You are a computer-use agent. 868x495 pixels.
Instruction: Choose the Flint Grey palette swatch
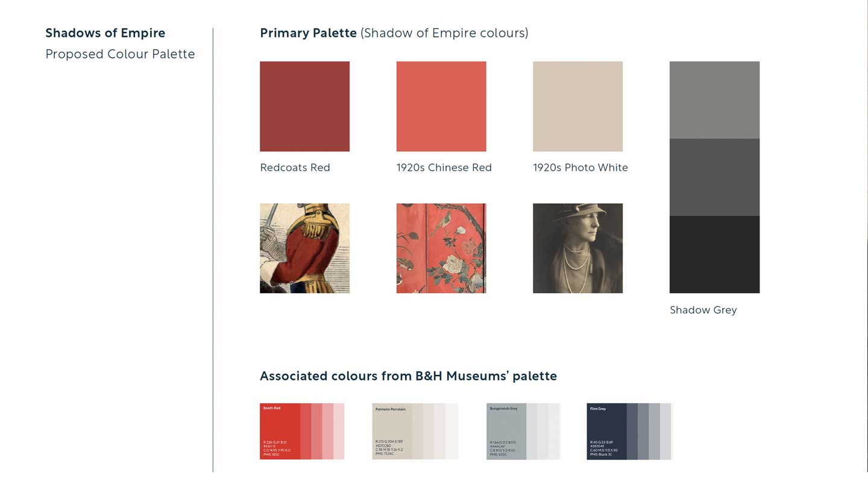click(606, 431)
